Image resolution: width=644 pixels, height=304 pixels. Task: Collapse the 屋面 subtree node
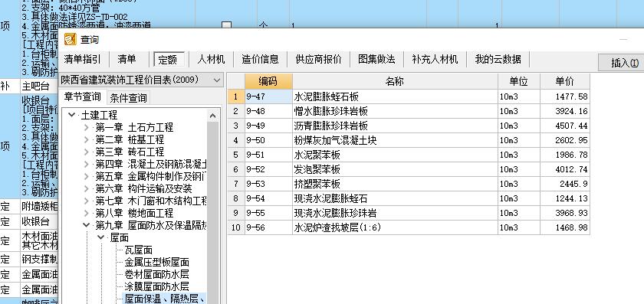[100, 237]
